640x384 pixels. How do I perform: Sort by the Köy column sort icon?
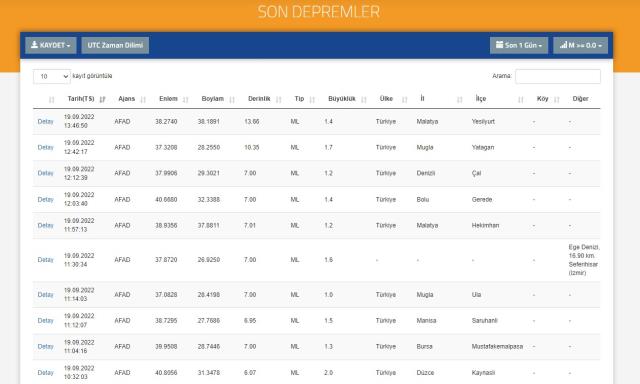click(556, 99)
